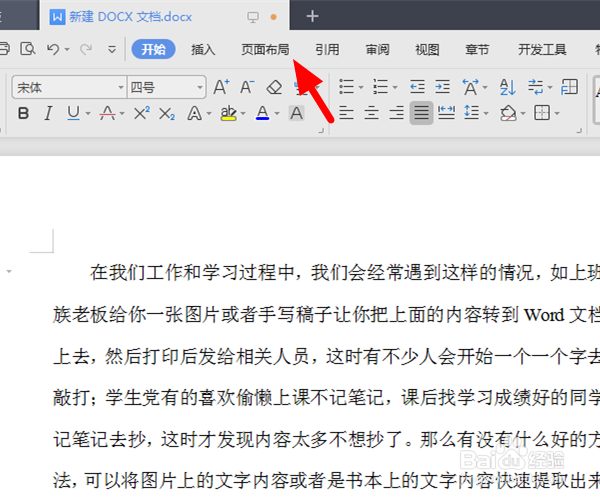Open highlight color dropdown arrow
This screenshot has height=500, width=600.
click(243, 114)
